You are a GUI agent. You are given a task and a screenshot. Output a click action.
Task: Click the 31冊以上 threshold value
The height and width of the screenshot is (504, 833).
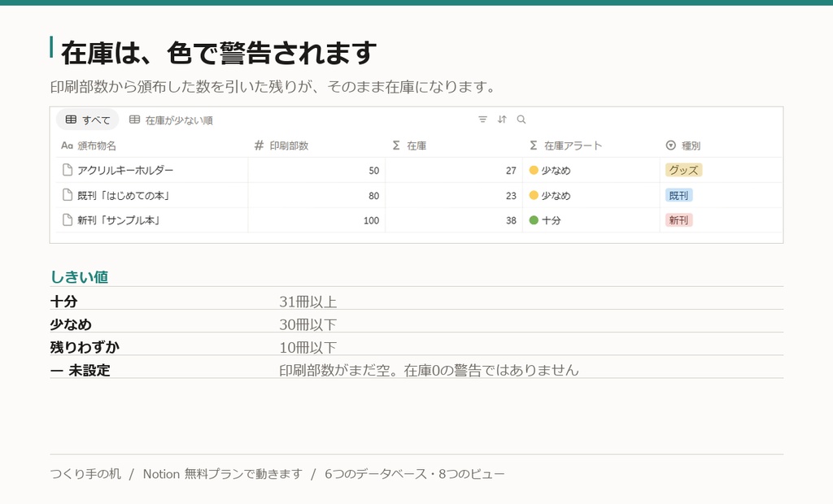point(308,302)
